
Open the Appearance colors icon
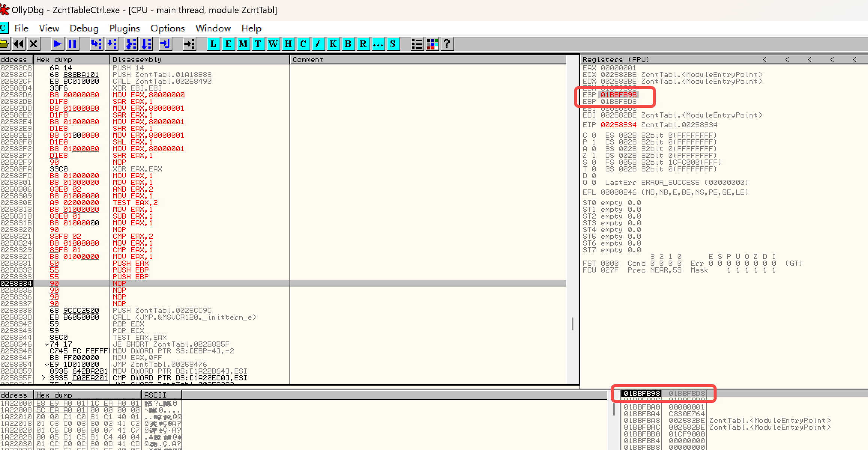(432, 44)
